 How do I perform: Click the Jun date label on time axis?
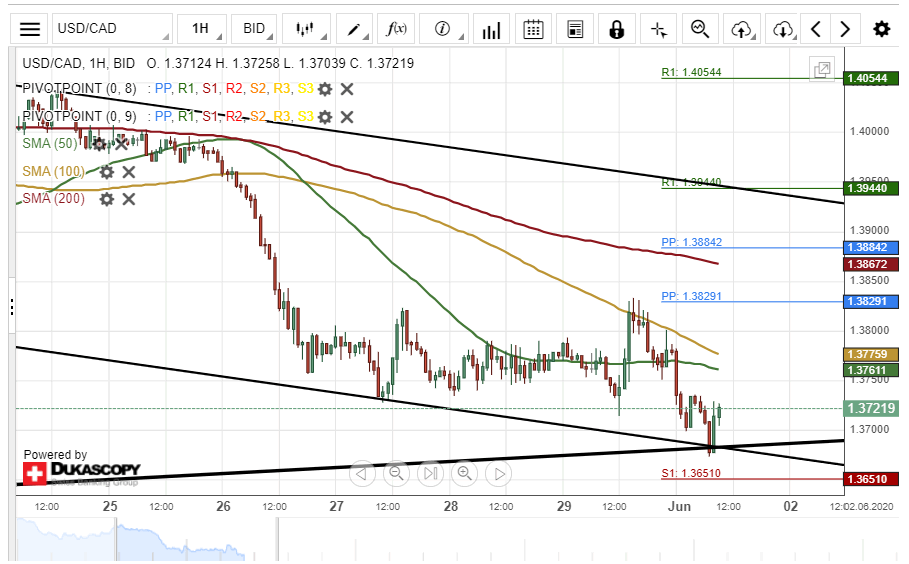coord(679,507)
